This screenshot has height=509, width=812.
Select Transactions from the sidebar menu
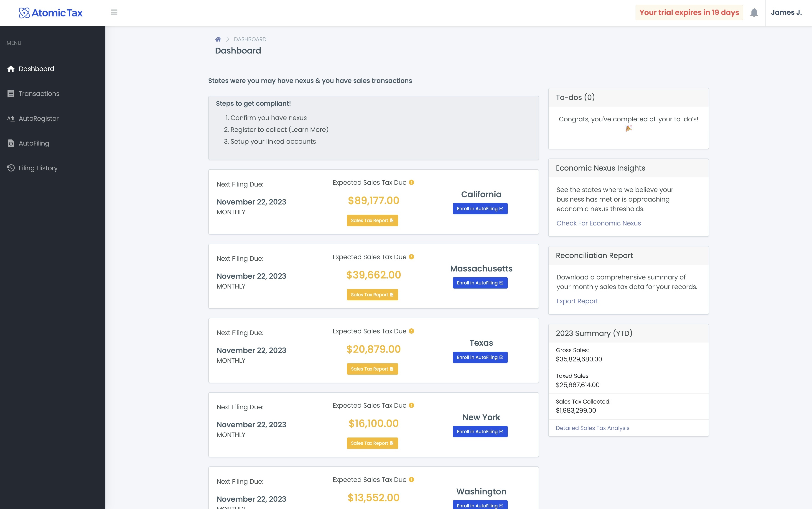pyautogui.click(x=39, y=93)
